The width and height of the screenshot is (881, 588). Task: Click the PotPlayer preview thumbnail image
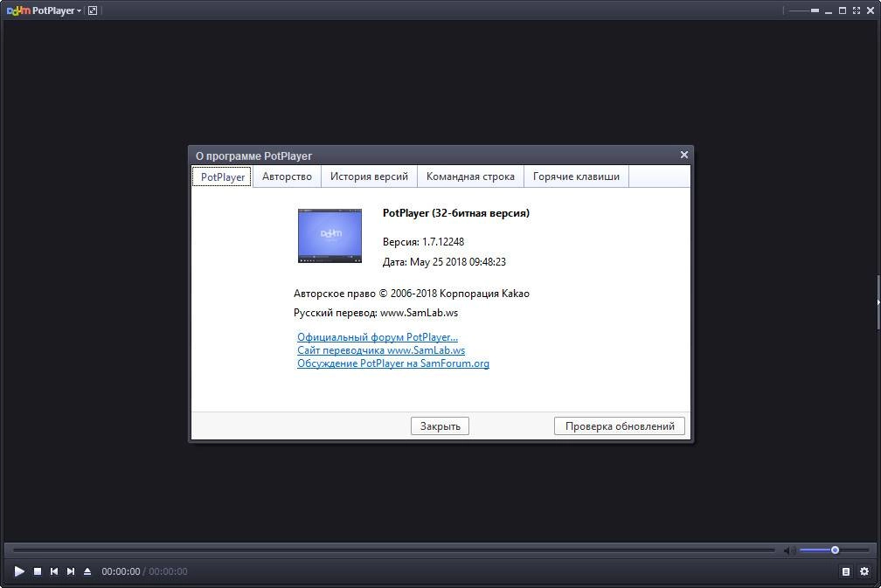[x=330, y=235]
